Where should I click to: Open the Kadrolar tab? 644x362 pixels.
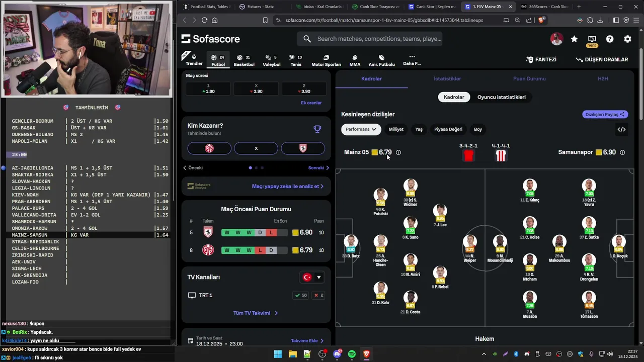pos(371,79)
